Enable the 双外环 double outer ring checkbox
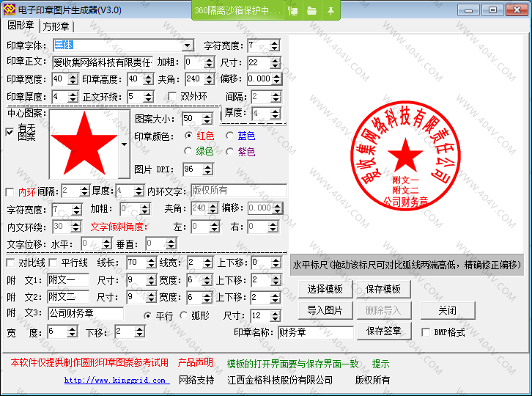Screen dimensions: 532x396 tap(174, 96)
